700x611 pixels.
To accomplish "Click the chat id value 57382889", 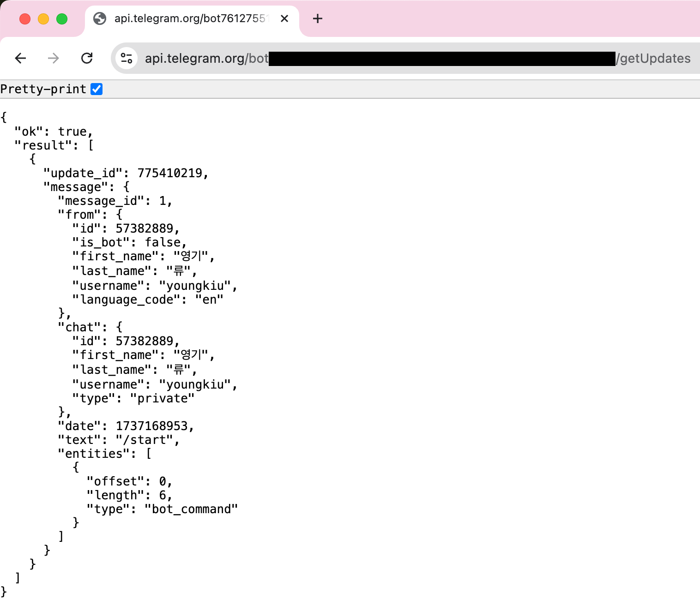I will point(145,341).
